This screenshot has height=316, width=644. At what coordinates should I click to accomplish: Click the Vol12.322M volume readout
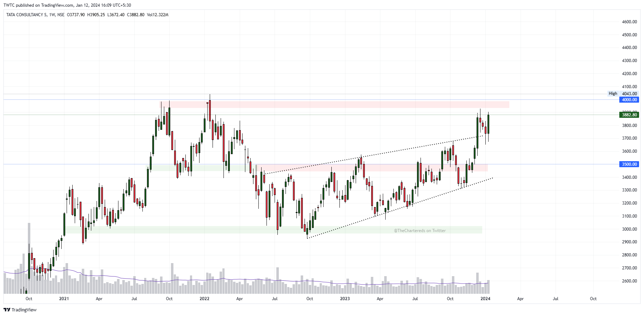pyautogui.click(x=158, y=15)
